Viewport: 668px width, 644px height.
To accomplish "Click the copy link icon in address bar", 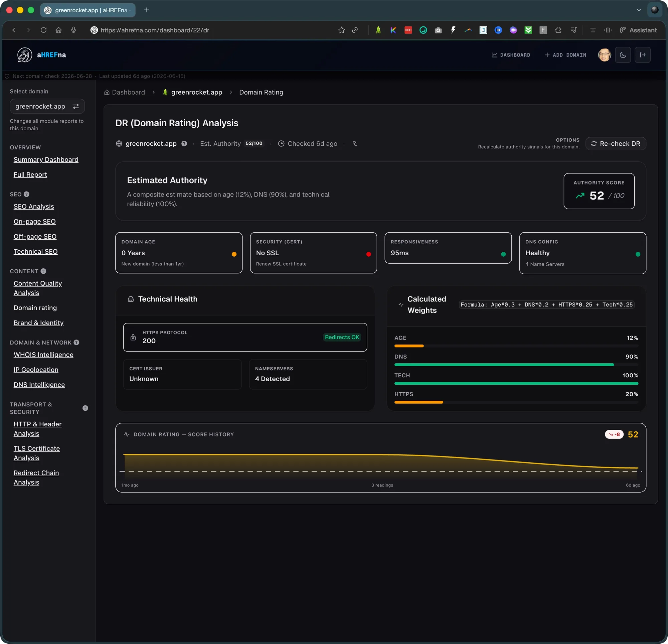I will [x=355, y=30].
